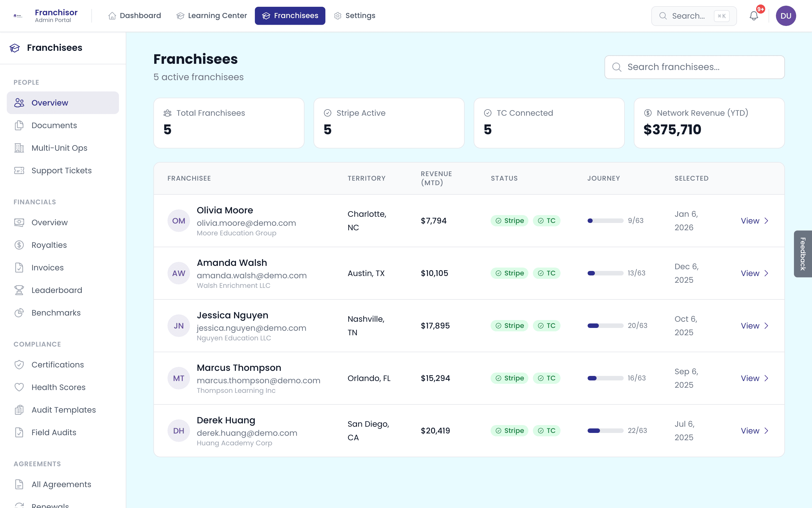The image size is (812, 508).
Task: Go to the Dashboard tab
Action: point(134,16)
